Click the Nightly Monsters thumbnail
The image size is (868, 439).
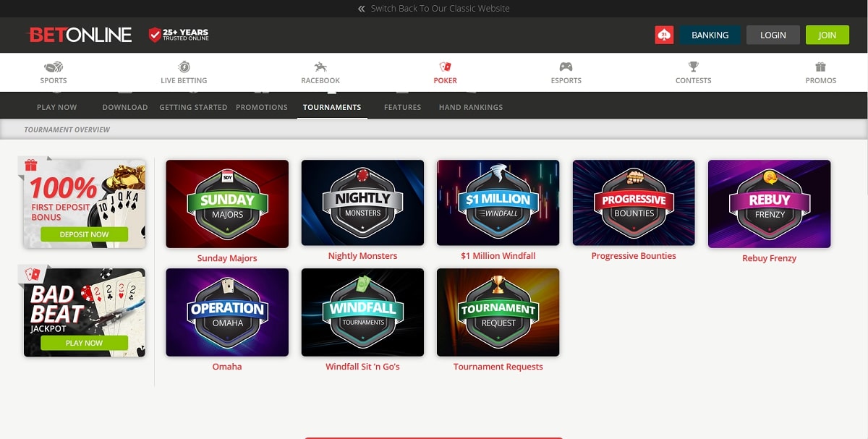tap(362, 203)
